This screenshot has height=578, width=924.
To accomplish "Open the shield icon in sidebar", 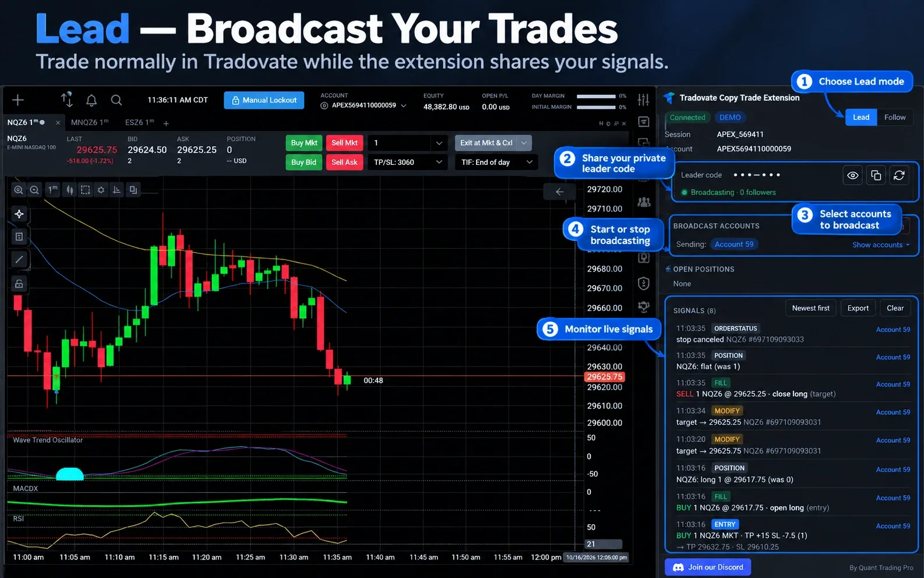I will coord(644,284).
